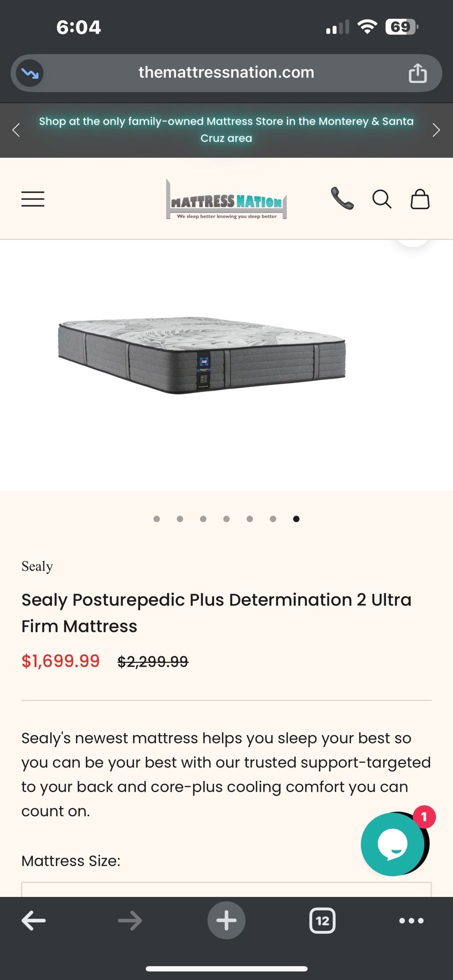Screen dimensions: 453x980
Task: Open the tab switcher showing 12 tabs
Action: click(322, 921)
